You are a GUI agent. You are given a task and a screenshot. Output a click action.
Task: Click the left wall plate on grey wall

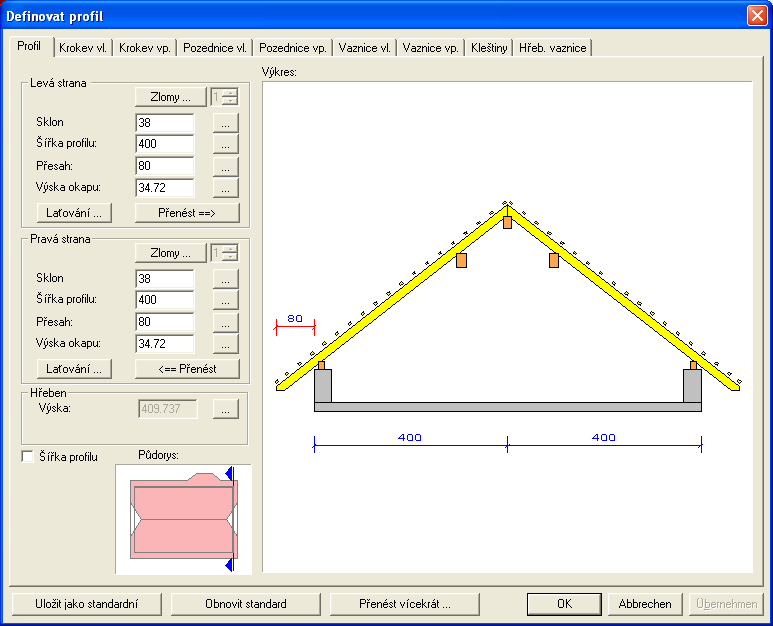coord(321,365)
